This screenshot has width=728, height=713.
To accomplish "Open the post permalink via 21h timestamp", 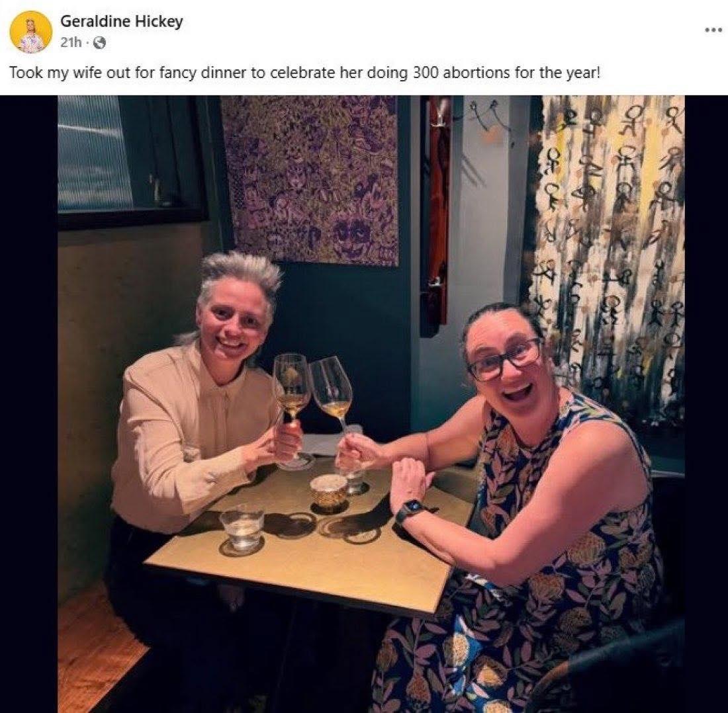I will [x=71, y=43].
